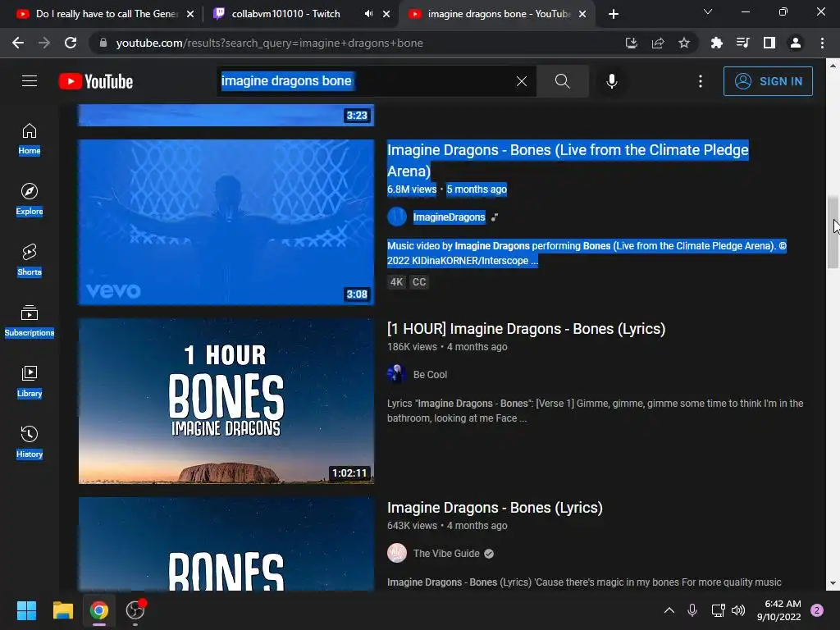Click ImagineDragons channel avatar
The width and height of the screenshot is (840, 630).
click(397, 217)
